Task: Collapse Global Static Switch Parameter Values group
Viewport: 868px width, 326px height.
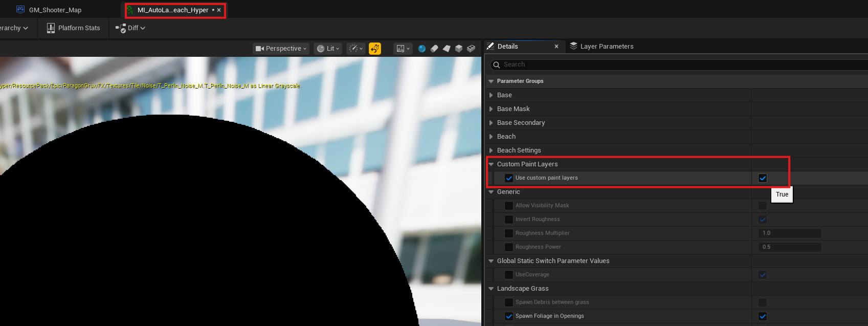Action: pos(491,261)
